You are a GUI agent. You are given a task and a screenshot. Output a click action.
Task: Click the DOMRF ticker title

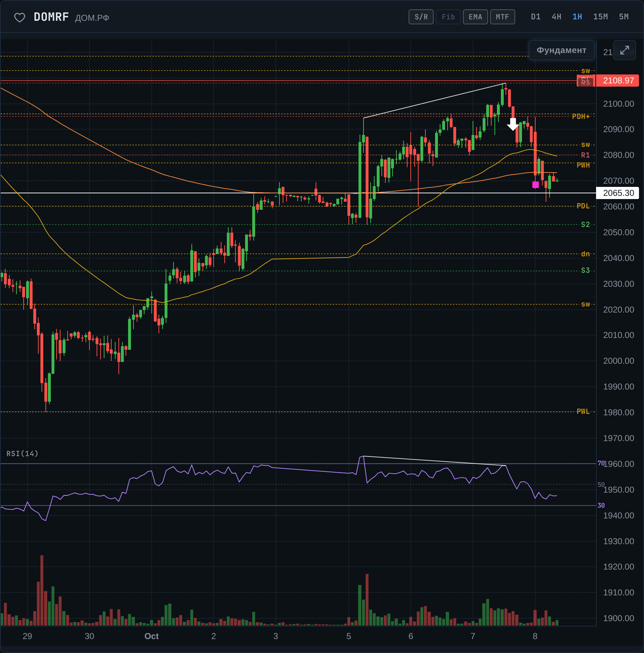(51, 17)
